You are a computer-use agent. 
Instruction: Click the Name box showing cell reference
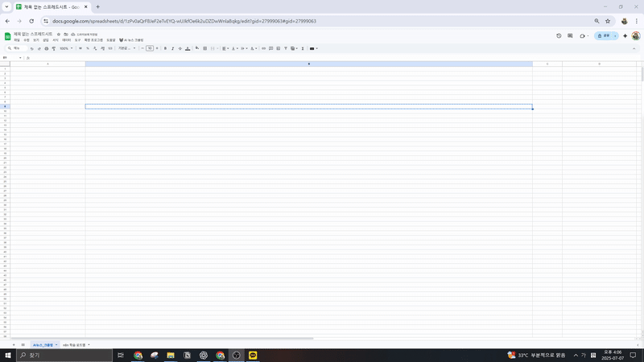point(10,58)
